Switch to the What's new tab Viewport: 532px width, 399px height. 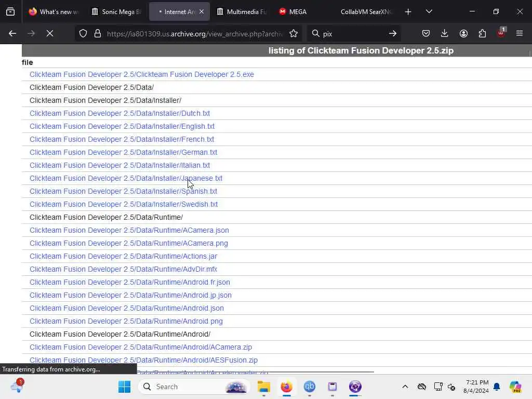[x=54, y=12]
